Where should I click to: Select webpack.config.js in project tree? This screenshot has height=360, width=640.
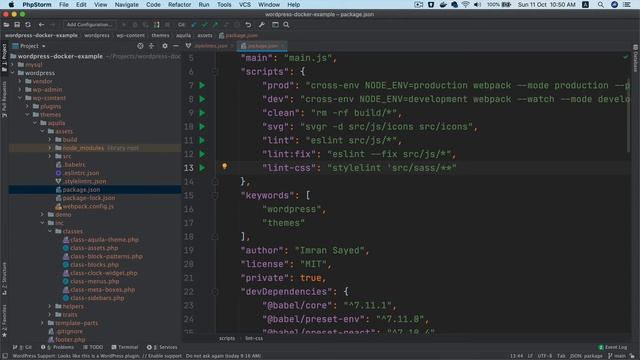[x=88, y=206]
